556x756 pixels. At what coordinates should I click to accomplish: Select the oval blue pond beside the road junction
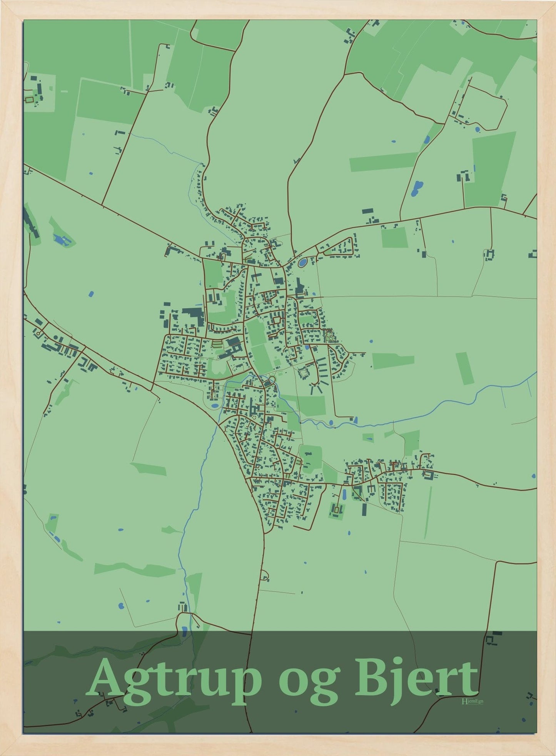[303, 263]
